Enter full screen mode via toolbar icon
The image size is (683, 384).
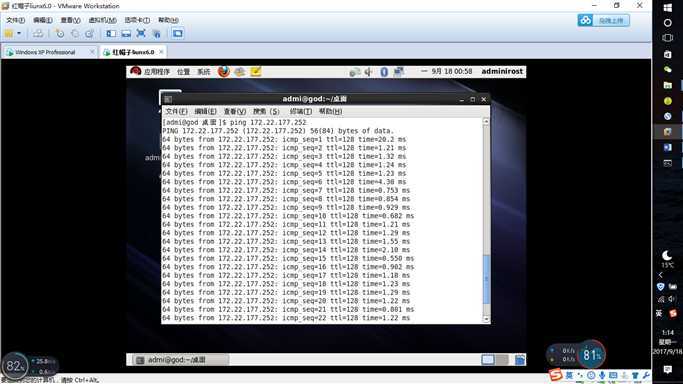(x=141, y=34)
